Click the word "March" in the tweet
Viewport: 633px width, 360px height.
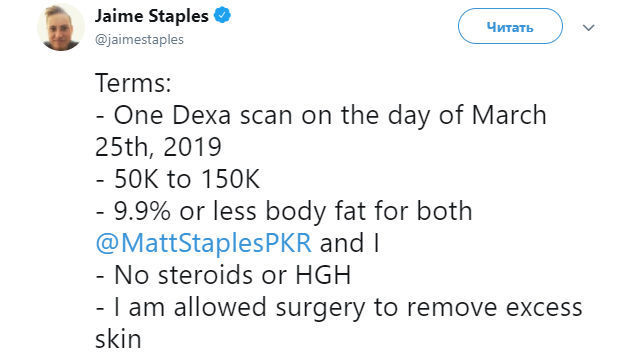click(x=509, y=115)
